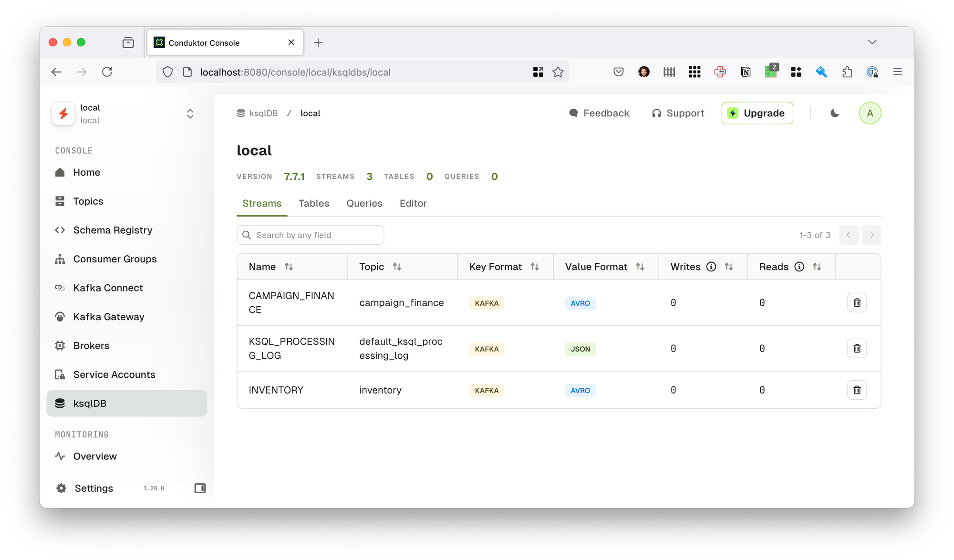This screenshot has height=560, width=954.
Task: Open Settings gear in sidebar
Action: coord(62,488)
